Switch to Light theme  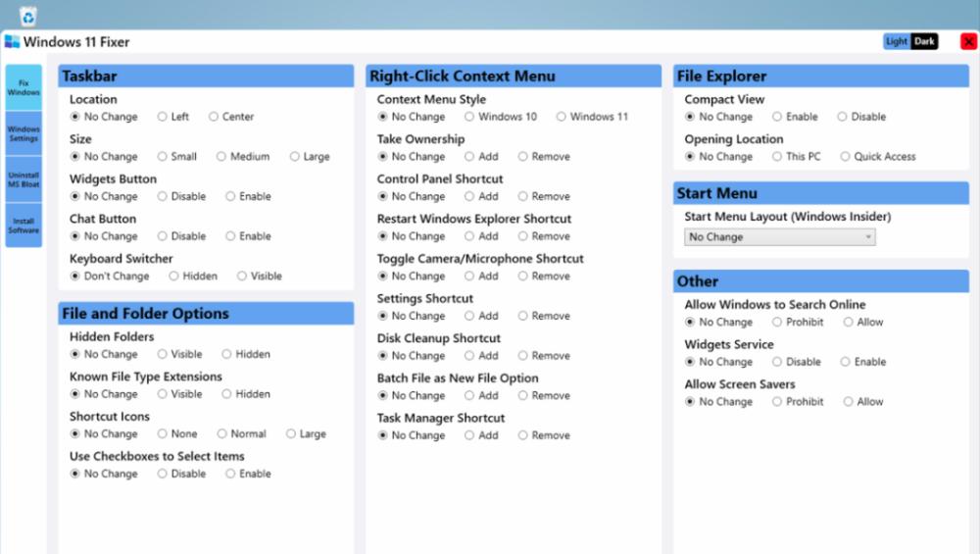point(897,41)
